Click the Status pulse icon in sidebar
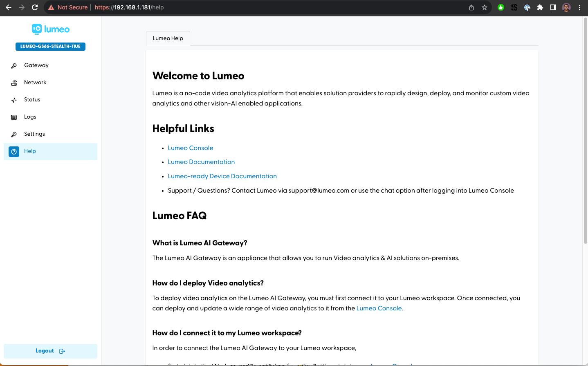This screenshot has width=588, height=366. tap(14, 100)
